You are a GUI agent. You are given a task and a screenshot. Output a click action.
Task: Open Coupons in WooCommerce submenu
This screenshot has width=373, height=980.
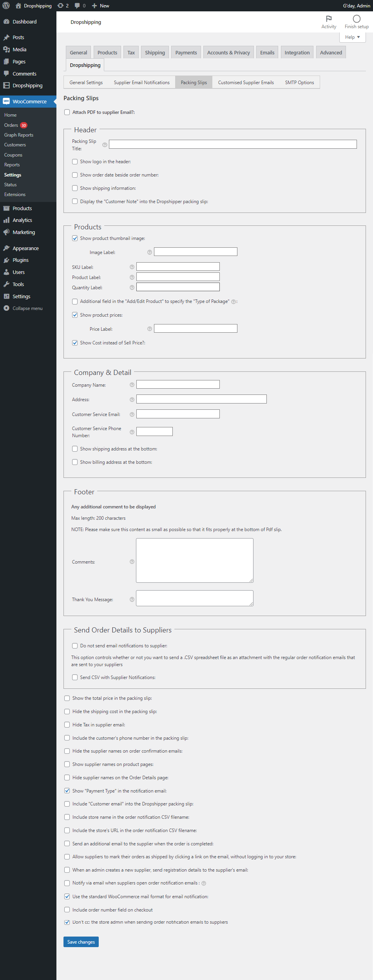pos(13,155)
